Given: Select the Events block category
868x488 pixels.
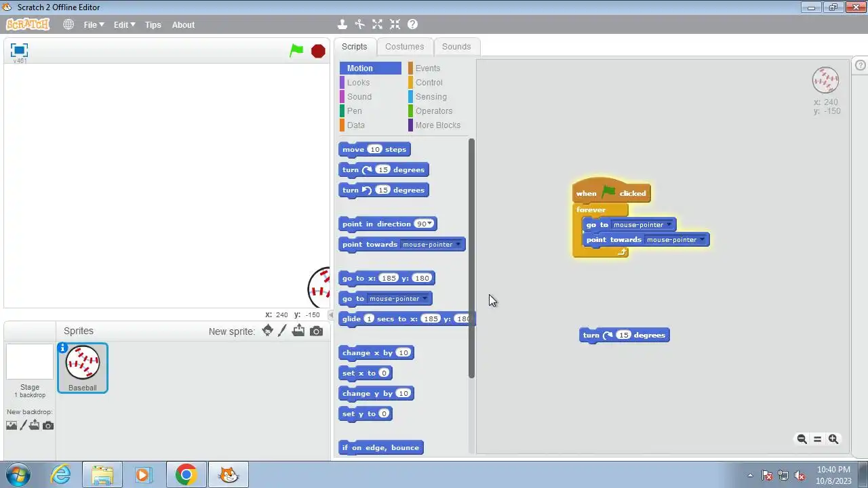Looking at the screenshot, I should 437,68.
